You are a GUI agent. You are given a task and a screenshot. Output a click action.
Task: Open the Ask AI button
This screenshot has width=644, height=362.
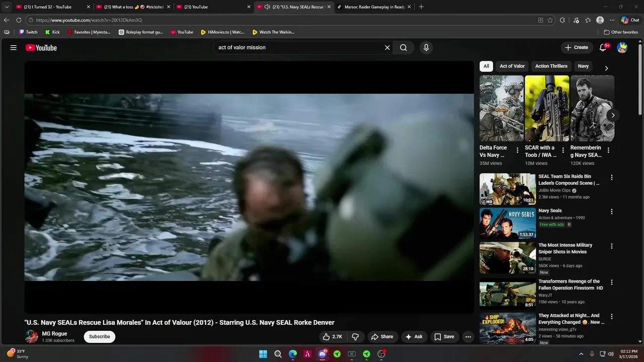[414, 337]
